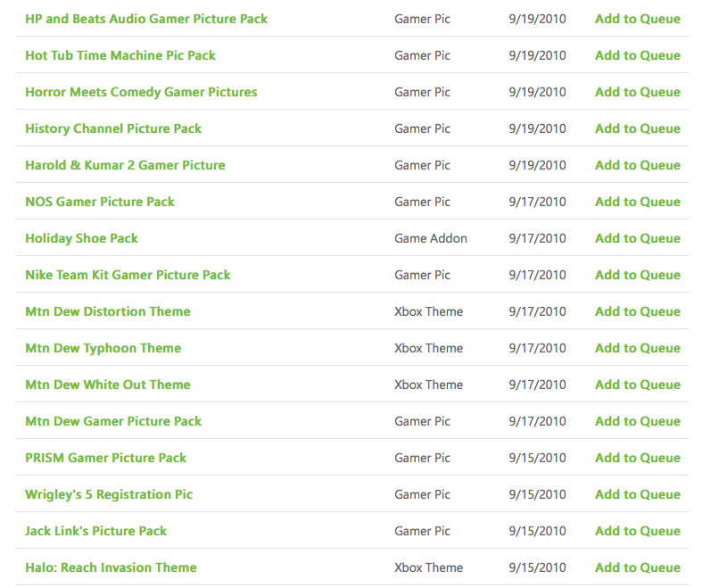Open Horror Meets Comedy Gamer Pictures link
This screenshot has height=588, width=719.
tap(141, 92)
